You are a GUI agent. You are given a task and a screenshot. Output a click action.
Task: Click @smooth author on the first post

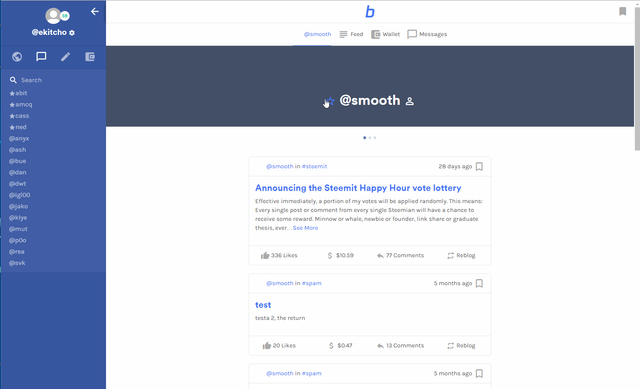coord(280,167)
